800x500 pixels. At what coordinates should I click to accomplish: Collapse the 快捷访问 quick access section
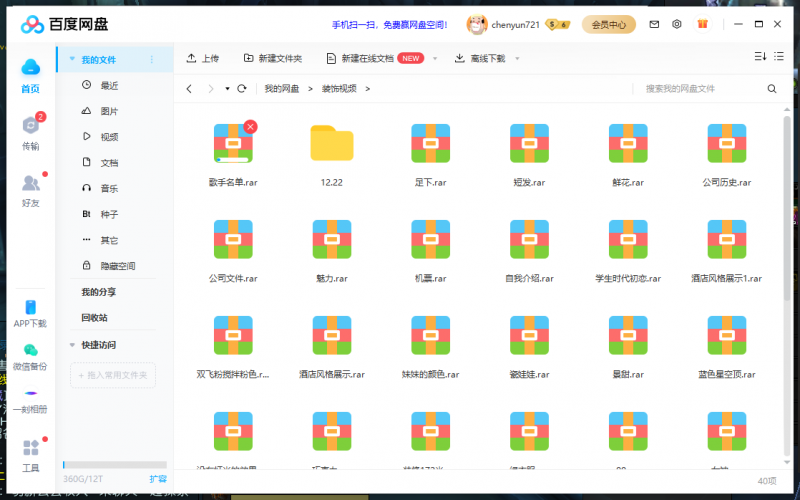71,345
